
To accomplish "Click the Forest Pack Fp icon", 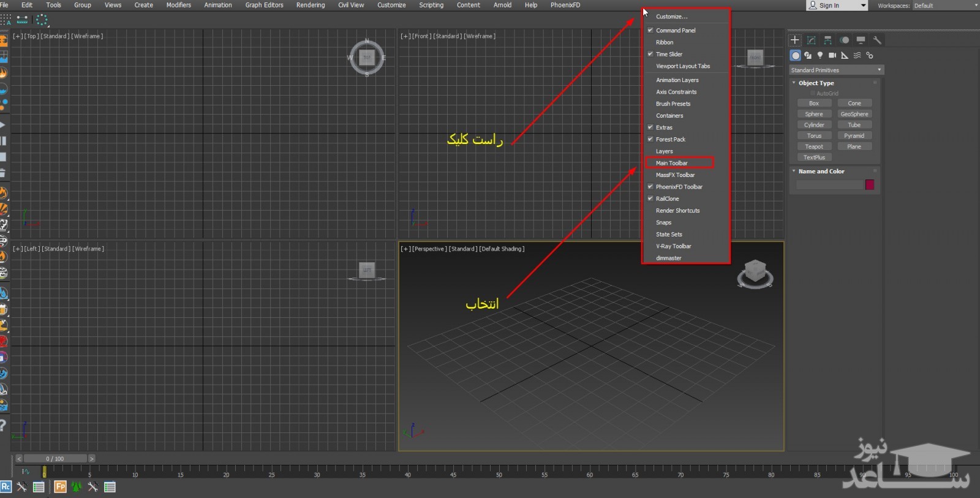I will click(60, 487).
